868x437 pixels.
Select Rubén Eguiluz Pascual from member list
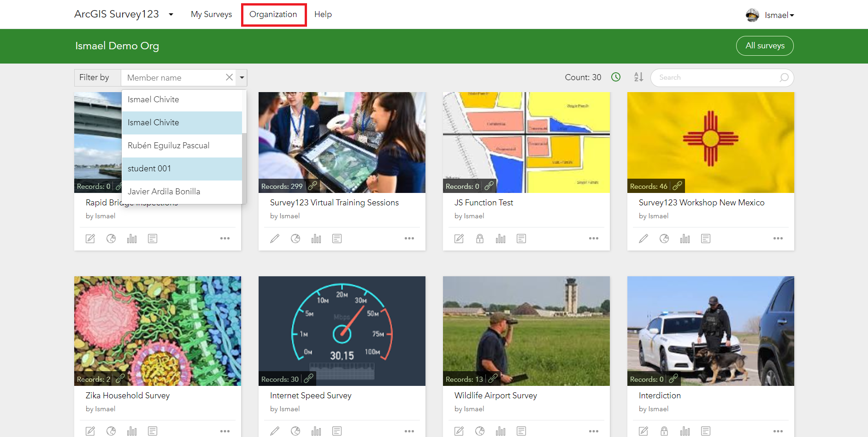pyautogui.click(x=182, y=146)
